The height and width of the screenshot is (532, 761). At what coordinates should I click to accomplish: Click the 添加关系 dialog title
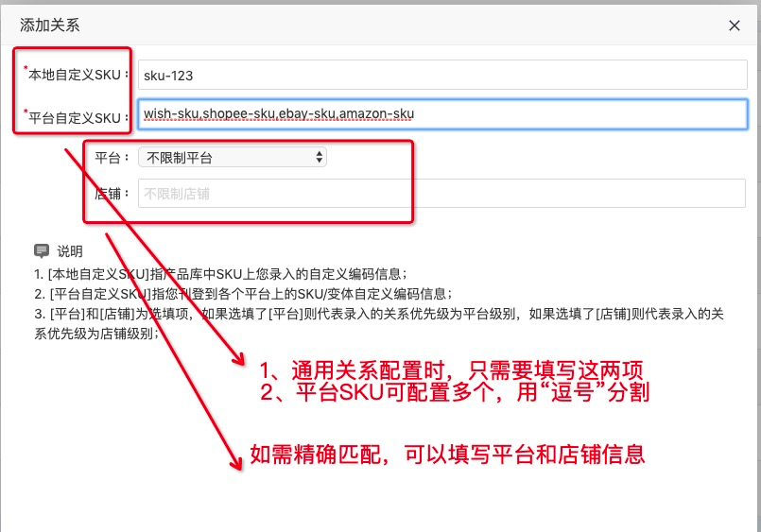coord(50,26)
